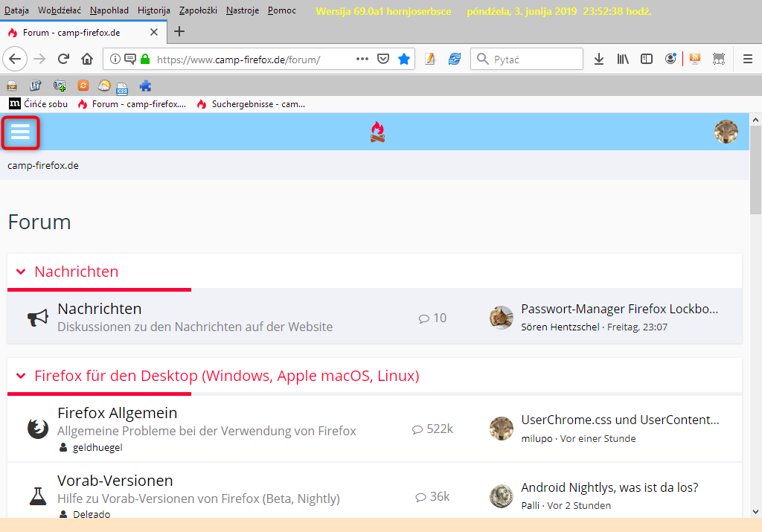Viewport: 762px width, 532px height.
Task: Open the Suchergebnisse bookmark
Action: click(x=252, y=104)
